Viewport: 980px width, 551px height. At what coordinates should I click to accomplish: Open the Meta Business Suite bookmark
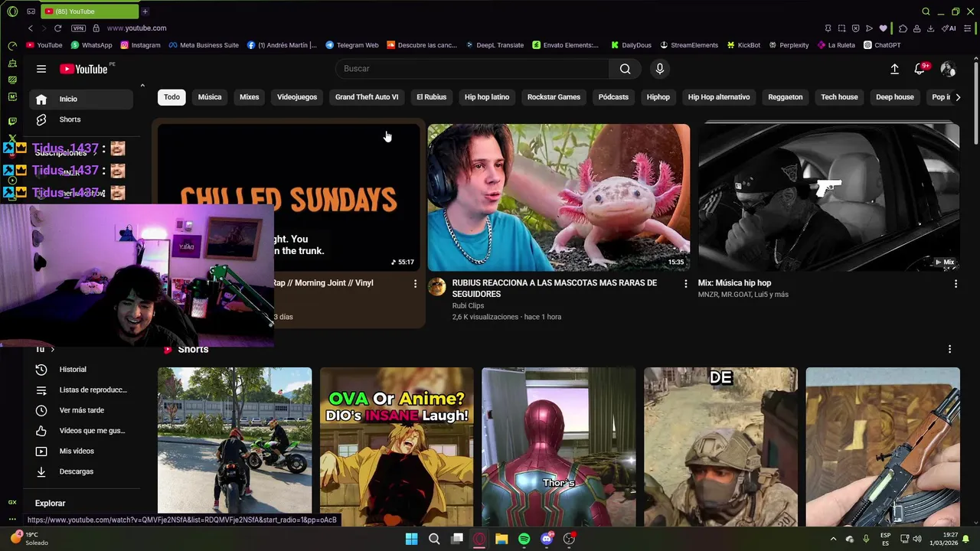[204, 45]
